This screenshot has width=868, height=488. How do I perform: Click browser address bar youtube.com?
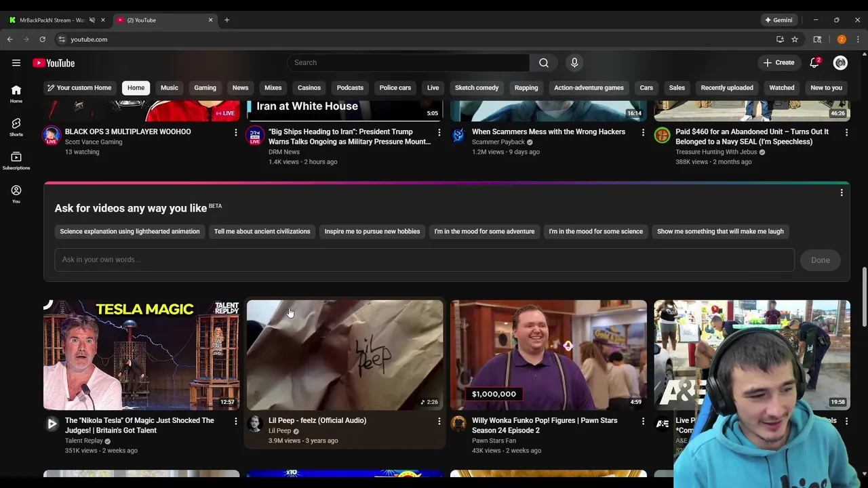(x=89, y=39)
